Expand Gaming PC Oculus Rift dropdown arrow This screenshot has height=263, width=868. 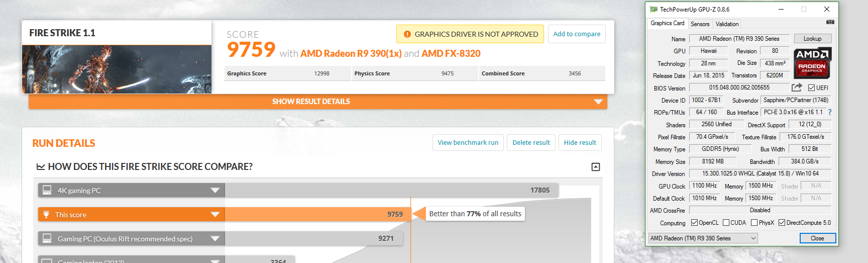[x=215, y=239]
